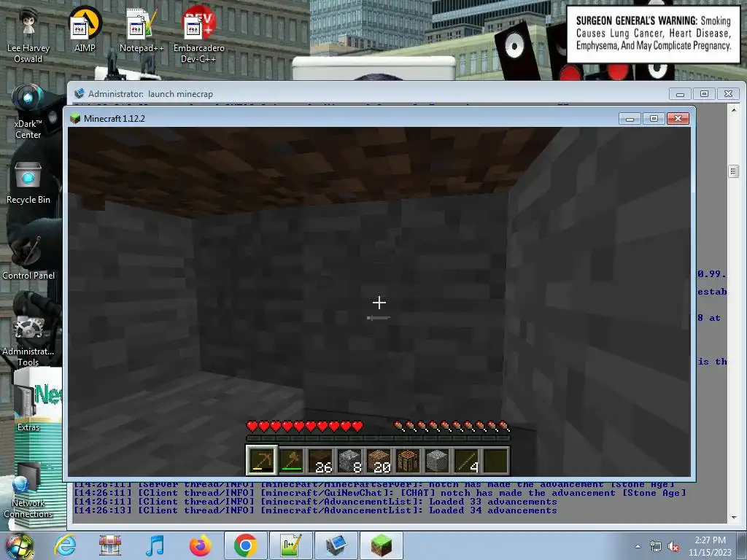
Task: Click the Minecraft grass block title bar icon
Action: [x=75, y=118]
